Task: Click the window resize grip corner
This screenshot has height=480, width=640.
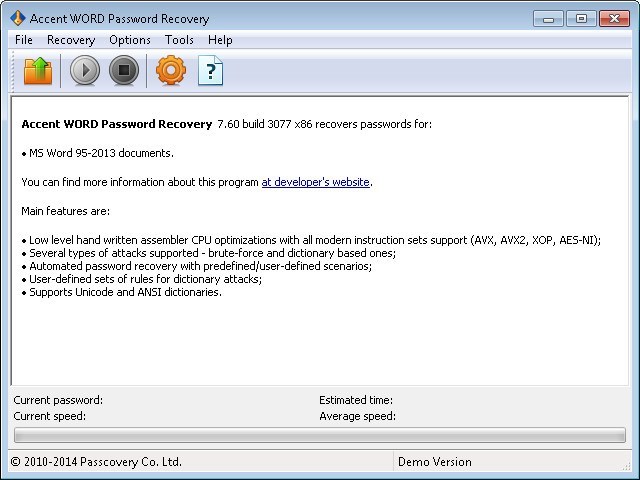Action: 627,465
